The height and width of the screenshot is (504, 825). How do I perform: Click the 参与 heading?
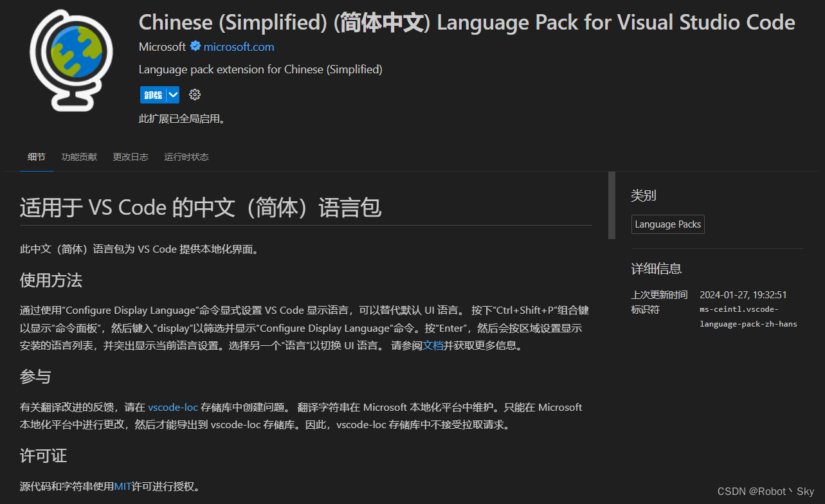(x=35, y=377)
